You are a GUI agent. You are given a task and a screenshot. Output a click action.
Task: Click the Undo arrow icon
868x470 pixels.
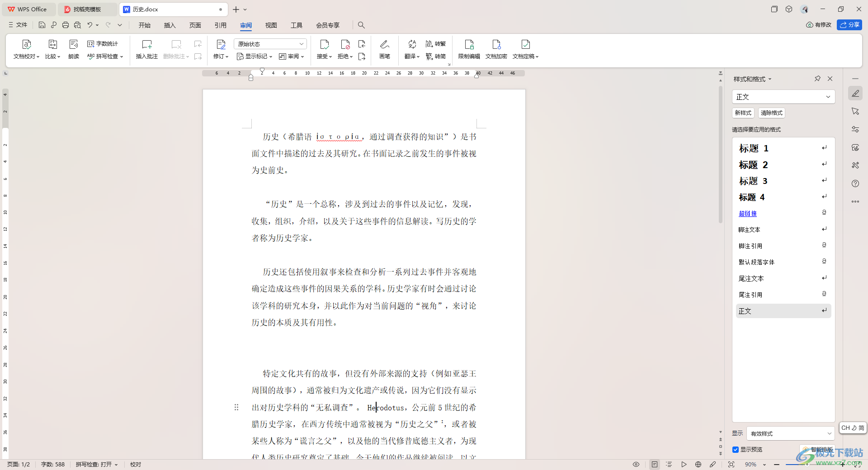(x=90, y=25)
